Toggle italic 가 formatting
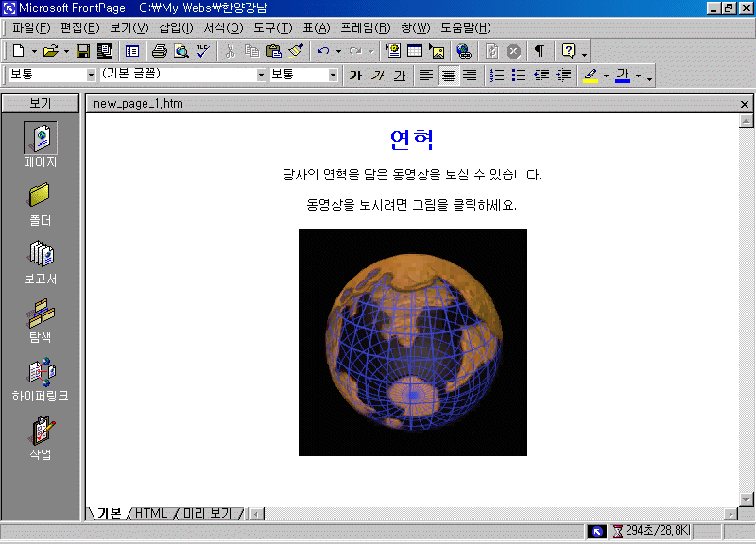This screenshot has height=544, width=756. (377, 76)
